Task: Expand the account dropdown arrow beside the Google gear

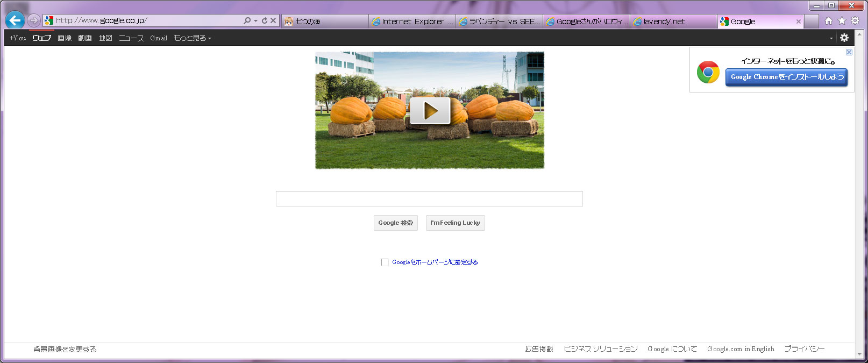Action: tap(831, 38)
